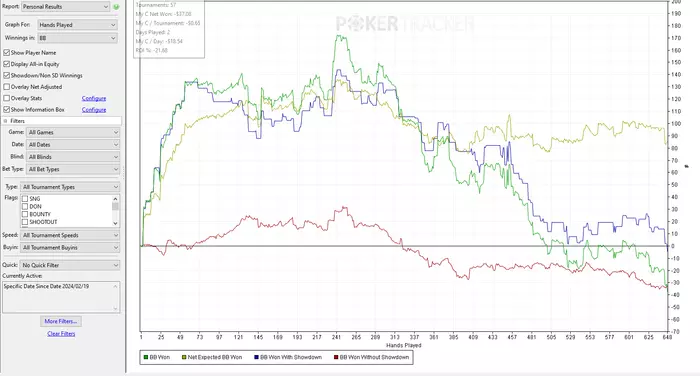Open the Date filter dropdown

(x=73, y=145)
